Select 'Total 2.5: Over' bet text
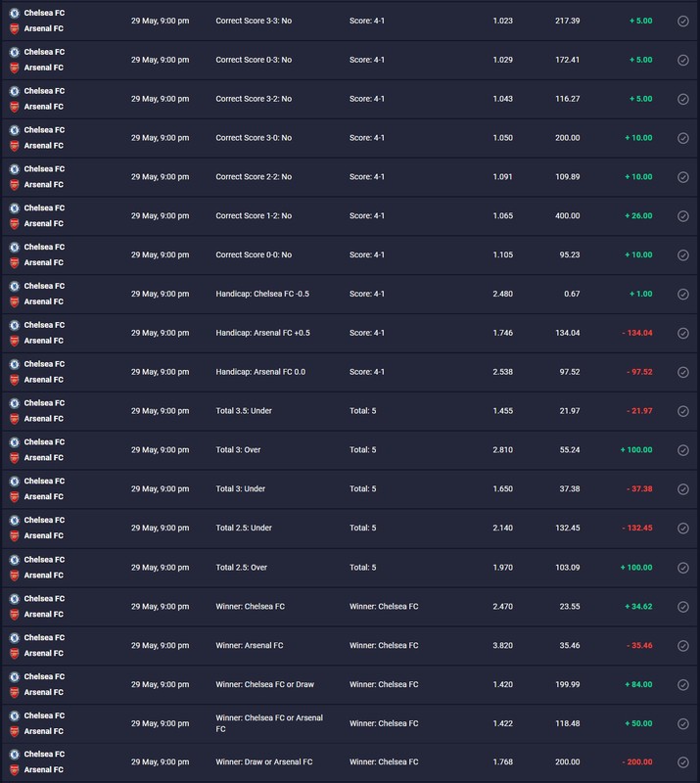The width and height of the screenshot is (700, 783). click(241, 568)
